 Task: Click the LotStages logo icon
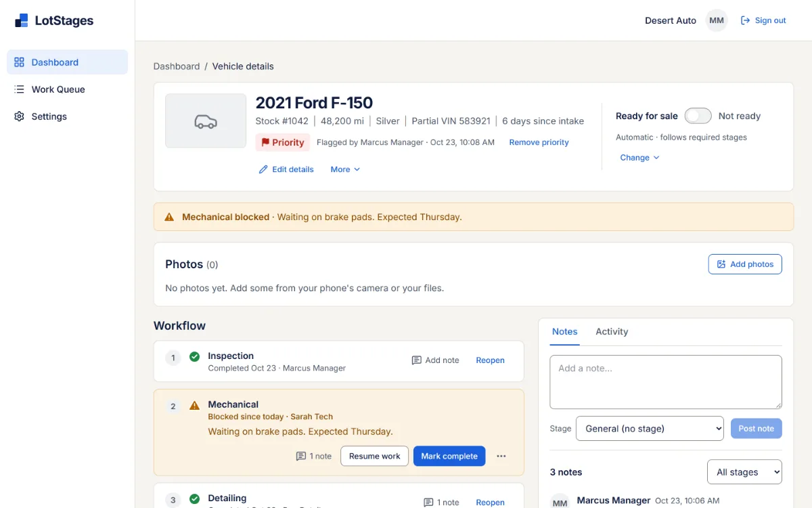[22, 21]
